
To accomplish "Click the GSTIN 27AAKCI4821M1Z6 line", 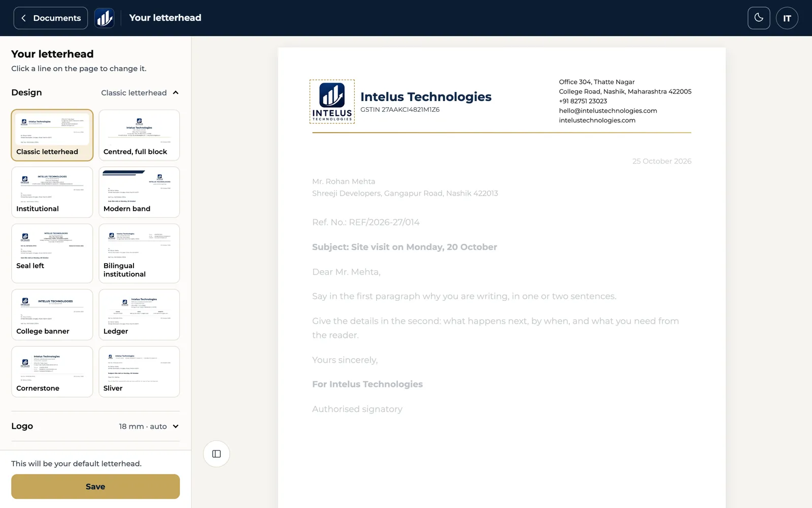I will [400, 109].
